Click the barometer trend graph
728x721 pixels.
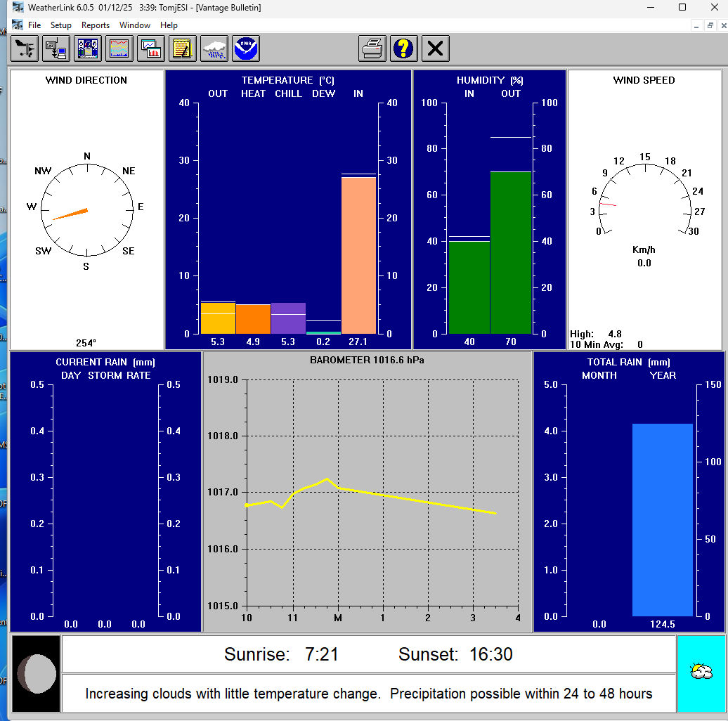point(382,492)
